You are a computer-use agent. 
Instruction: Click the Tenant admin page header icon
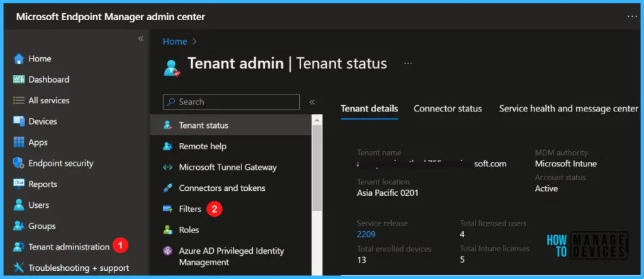(172, 68)
